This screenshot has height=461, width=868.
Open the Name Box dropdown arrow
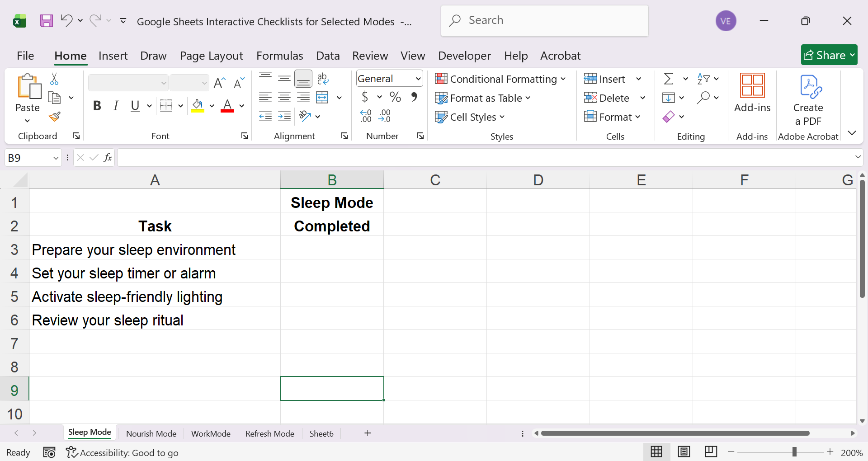point(56,158)
